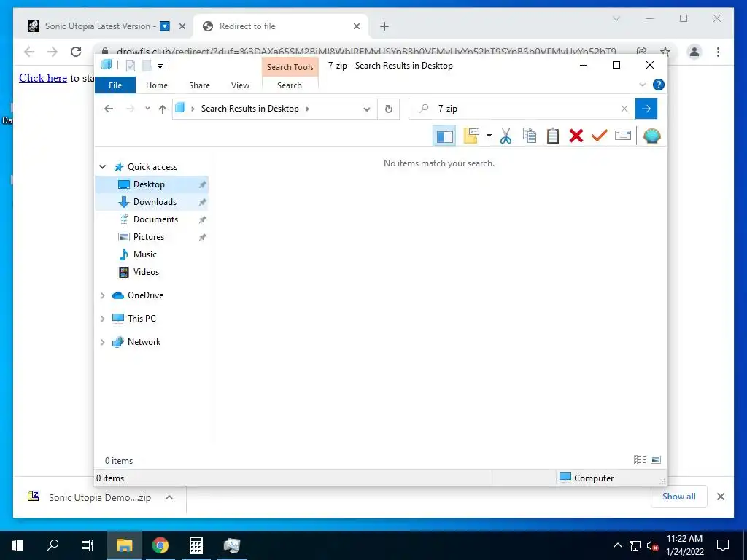Show hidden system tray icons
The width and height of the screenshot is (747, 560).
(617, 545)
